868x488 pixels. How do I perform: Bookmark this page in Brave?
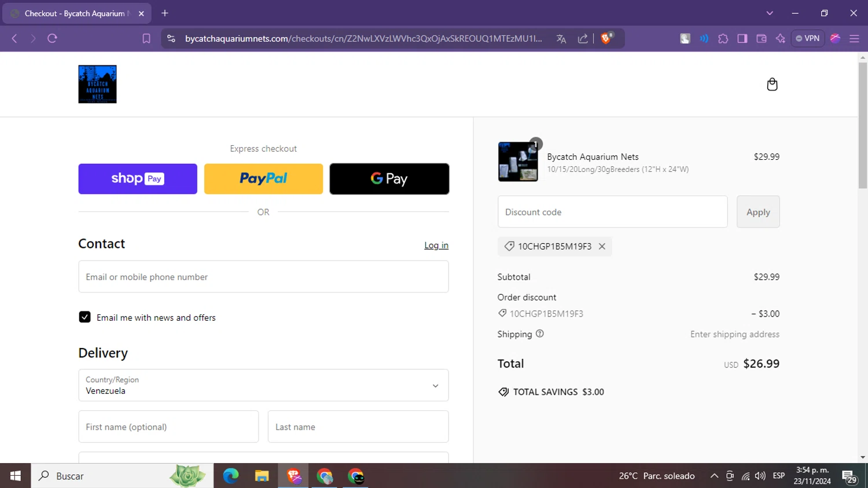[x=146, y=38]
